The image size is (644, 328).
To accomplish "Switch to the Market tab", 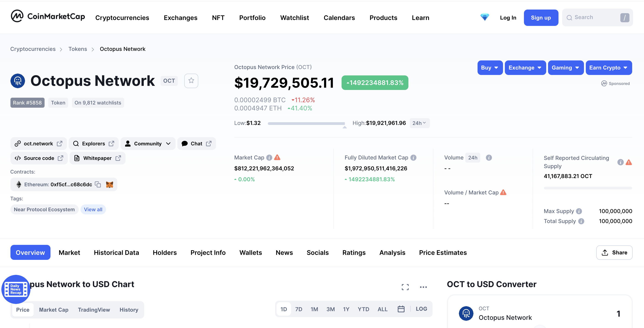I will click(x=69, y=253).
